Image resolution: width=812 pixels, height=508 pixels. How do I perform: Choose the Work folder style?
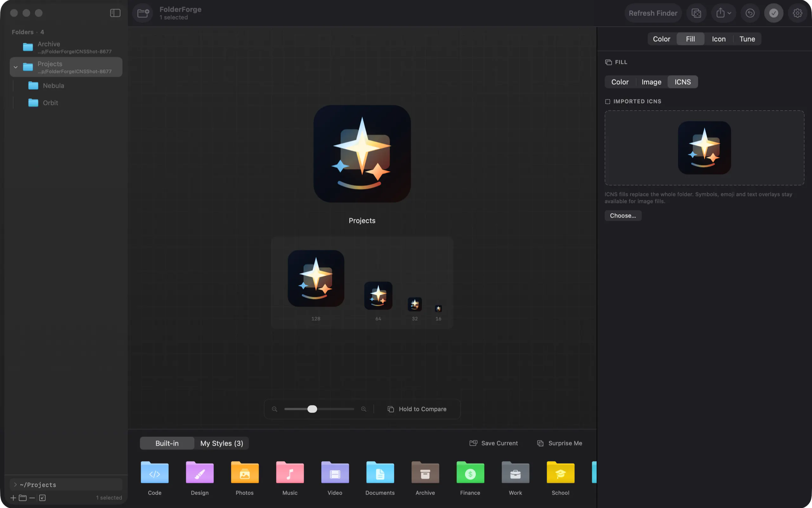click(515, 478)
